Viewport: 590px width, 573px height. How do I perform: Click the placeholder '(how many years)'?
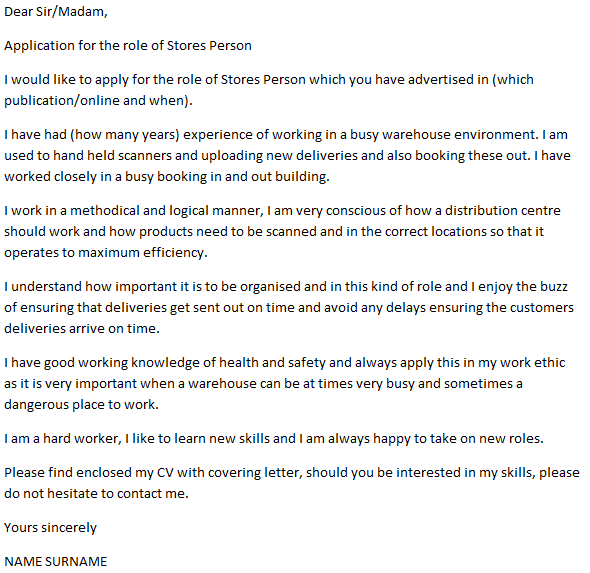[x=125, y=135]
